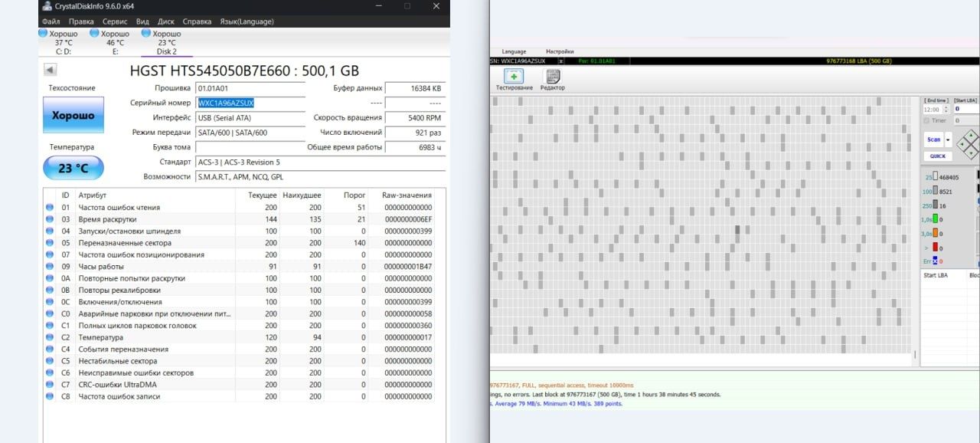The image size is (980, 443).
Task: Open the Справка menu
Action: pyautogui.click(x=198, y=21)
